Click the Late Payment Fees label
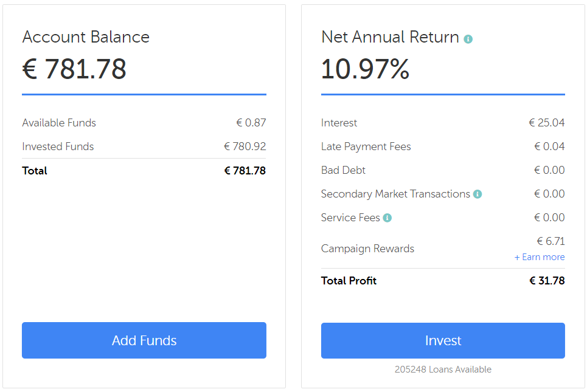Viewport: 587px width, 392px height. click(x=366, y=146)
